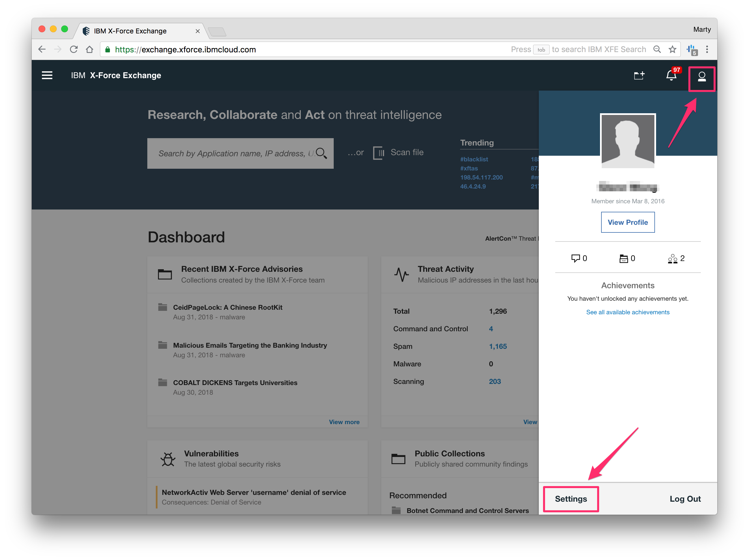Click the user profile icon in header

(x=702, y=76)
